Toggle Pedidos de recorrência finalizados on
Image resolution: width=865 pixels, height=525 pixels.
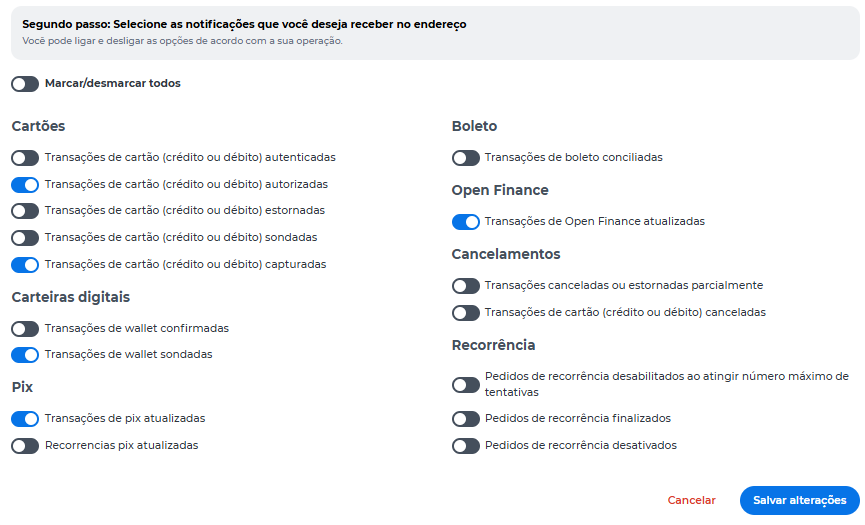(x=466, y=419)
